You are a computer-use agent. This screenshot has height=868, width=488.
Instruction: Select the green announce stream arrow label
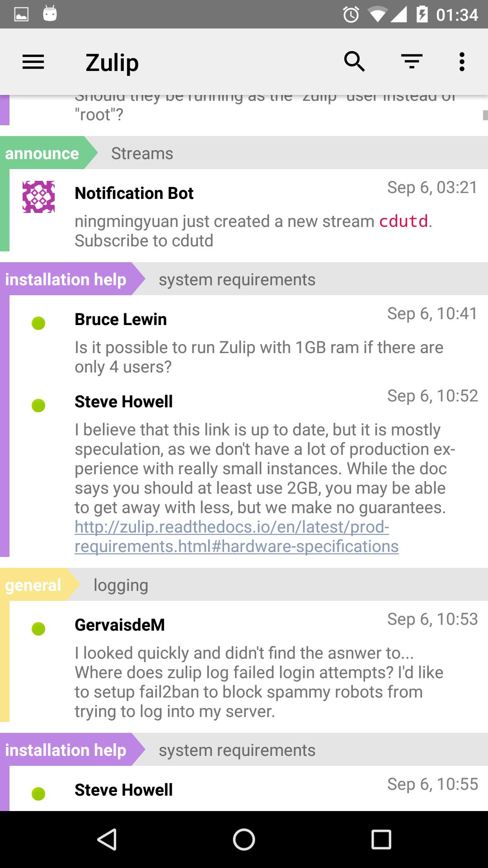(42, 153)
